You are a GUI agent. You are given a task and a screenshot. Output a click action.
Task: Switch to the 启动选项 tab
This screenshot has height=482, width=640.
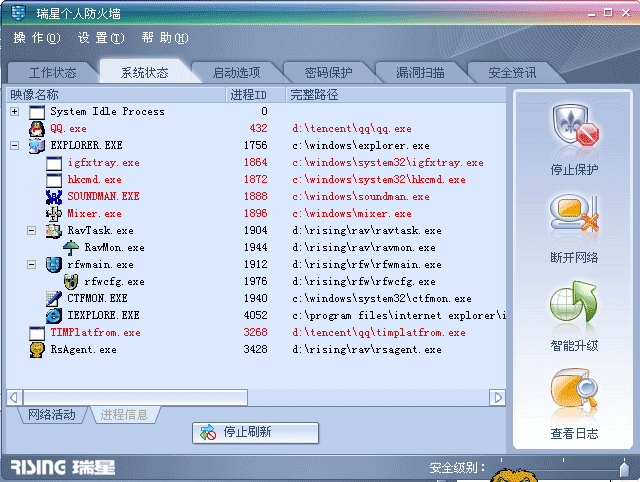pyautogui.click(x=237, y=73)
